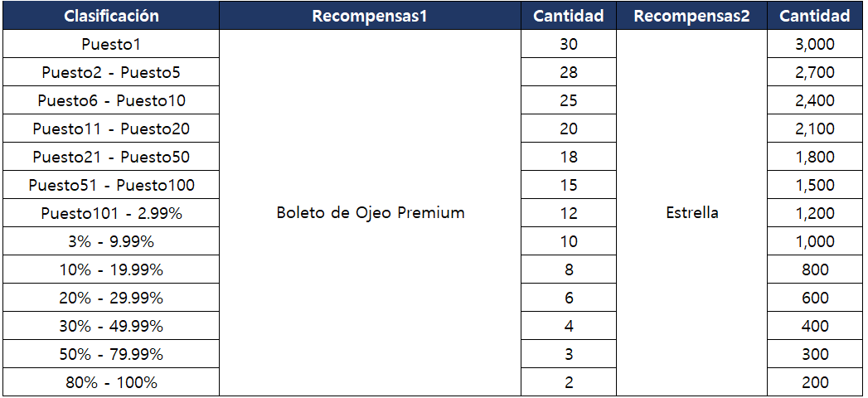
Task: Select the Puesto101 - 2.99% cell
Action: [111, 213]
